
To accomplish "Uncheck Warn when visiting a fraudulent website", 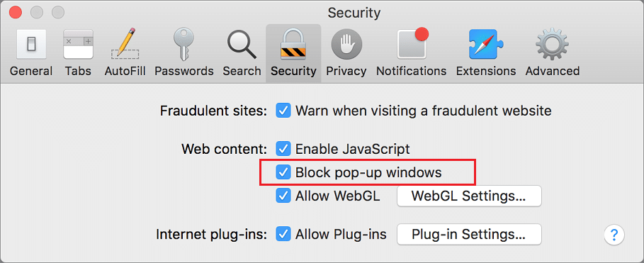I will (x=283, y=111).
